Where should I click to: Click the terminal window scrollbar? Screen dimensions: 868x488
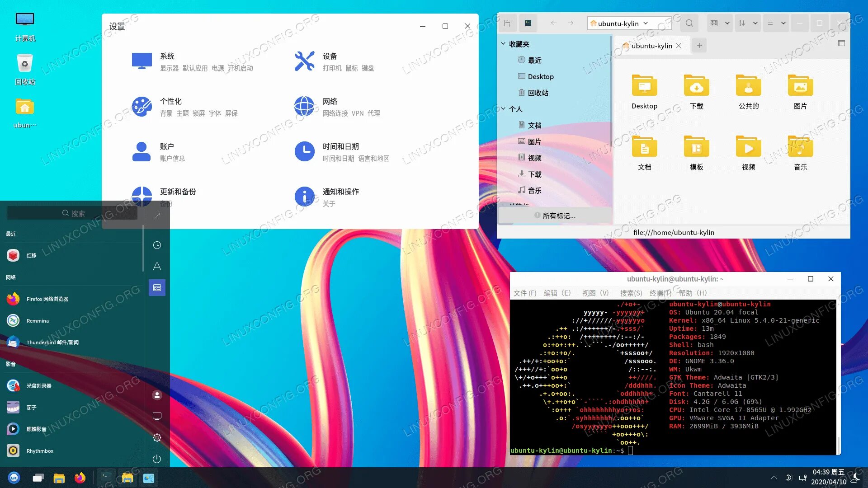point(839,445)
